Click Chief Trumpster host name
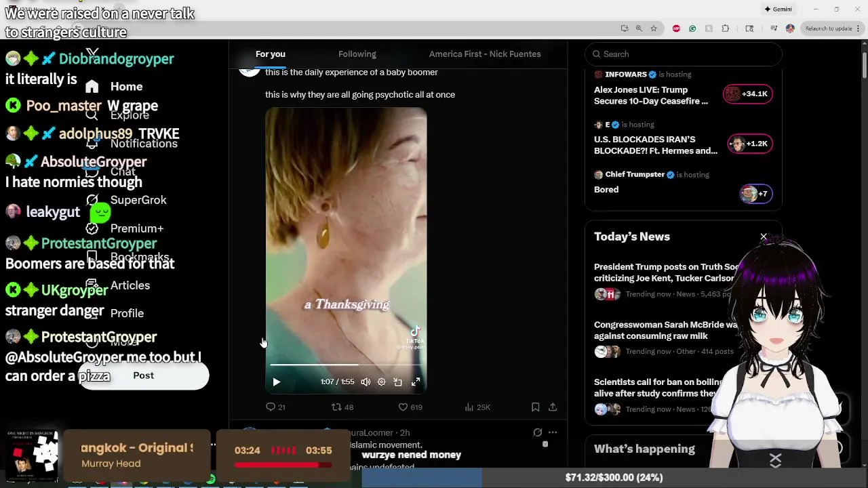This screenshot has width=868, height=488. pos(635,174)
